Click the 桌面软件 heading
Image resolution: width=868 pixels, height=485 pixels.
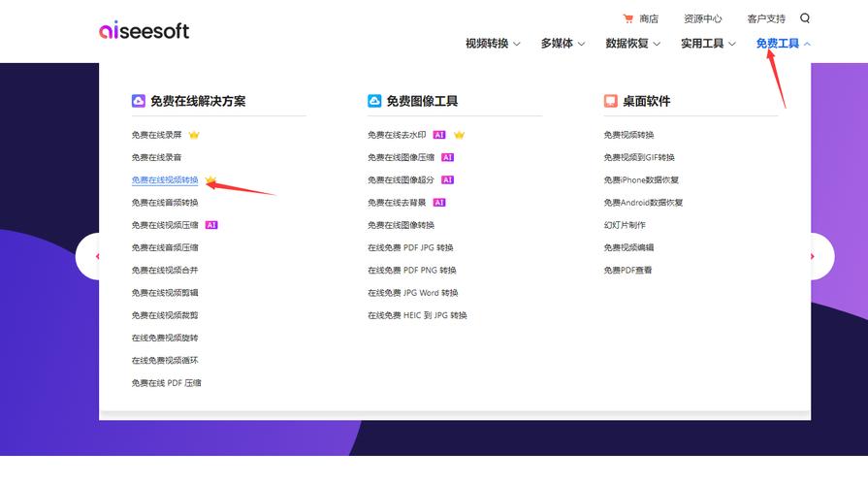point(647,101)
